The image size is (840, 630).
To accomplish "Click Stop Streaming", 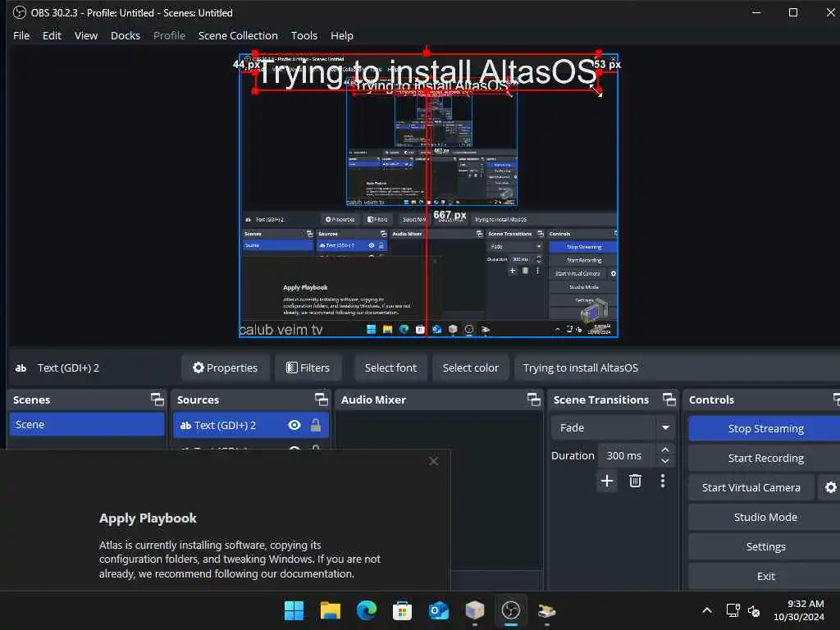I will tap(765, 428).
